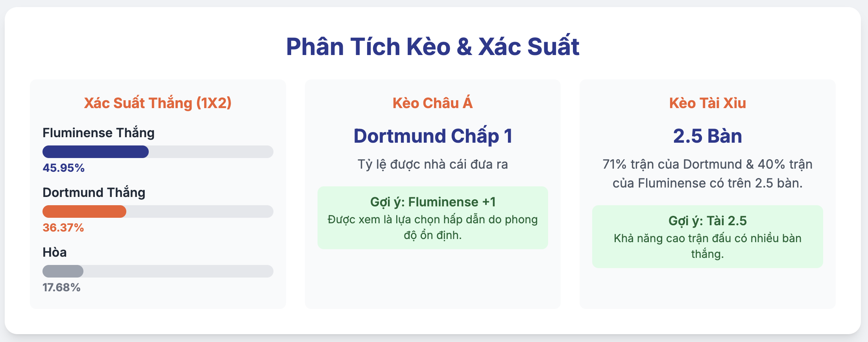Click the 71% trận của Dortmund statistic text
The width and height of the screenshot is (868, 342).
(707, 174)
